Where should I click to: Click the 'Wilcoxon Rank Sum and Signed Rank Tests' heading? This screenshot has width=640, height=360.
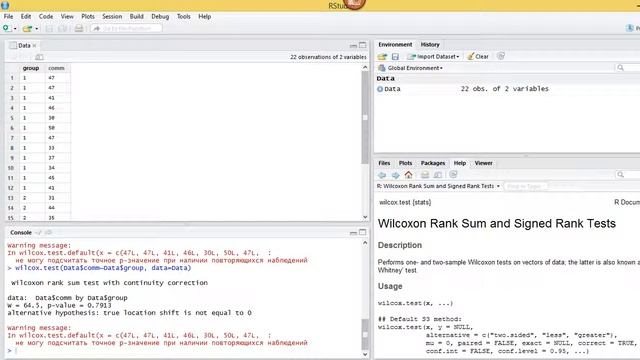[x=497, y=223]
